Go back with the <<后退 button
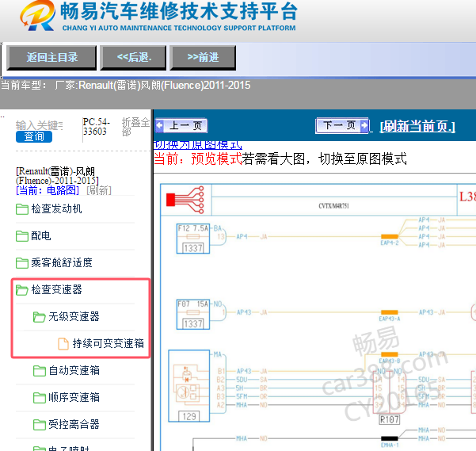This screenshot has height=451, width=476. point(133,58)
